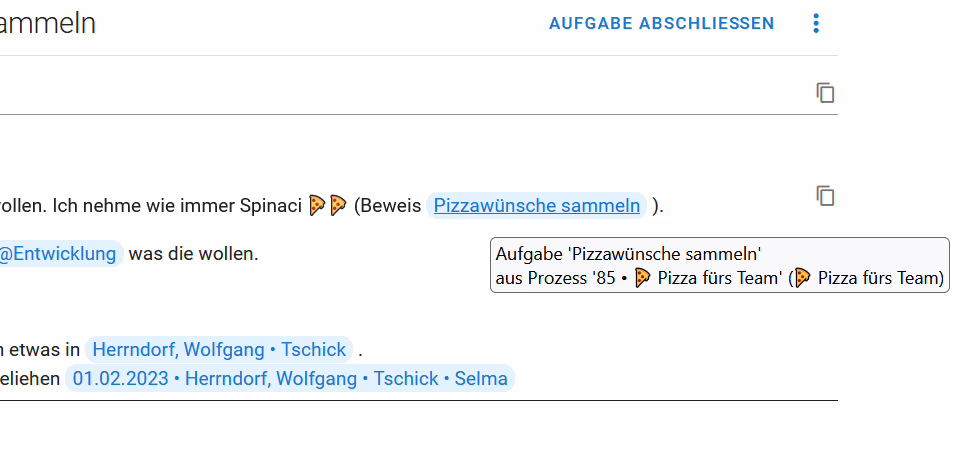Click the text was die wollen.
Image resolution: width=960 pixels, height=450 pixels.
[193, 253]
